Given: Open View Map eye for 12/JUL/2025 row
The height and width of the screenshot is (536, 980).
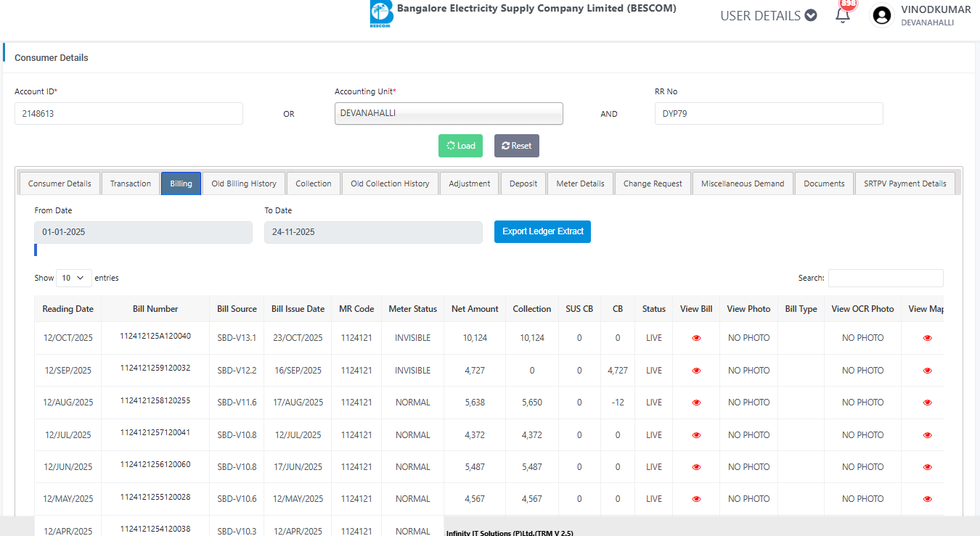Looking at the screenshot, I should tap(927, 435).
